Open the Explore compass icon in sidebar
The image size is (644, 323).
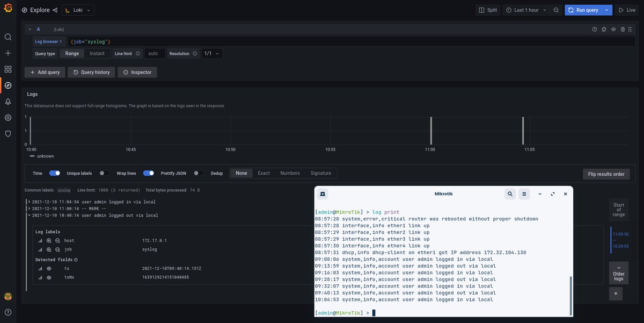8,85
